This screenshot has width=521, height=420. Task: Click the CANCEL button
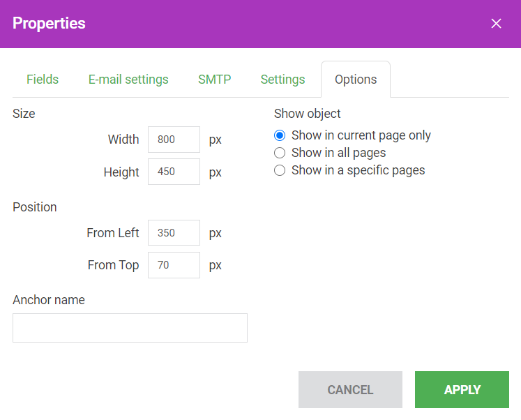350,390
